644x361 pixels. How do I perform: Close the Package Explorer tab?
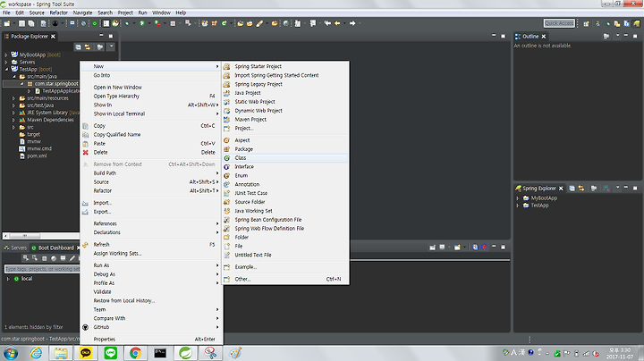(x=53, y=37)
